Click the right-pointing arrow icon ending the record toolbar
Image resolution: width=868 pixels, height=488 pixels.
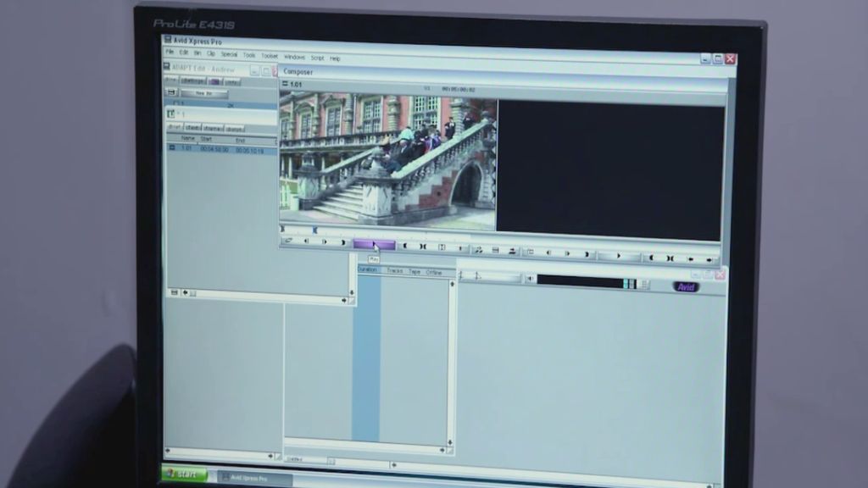[x=709, y=259]
